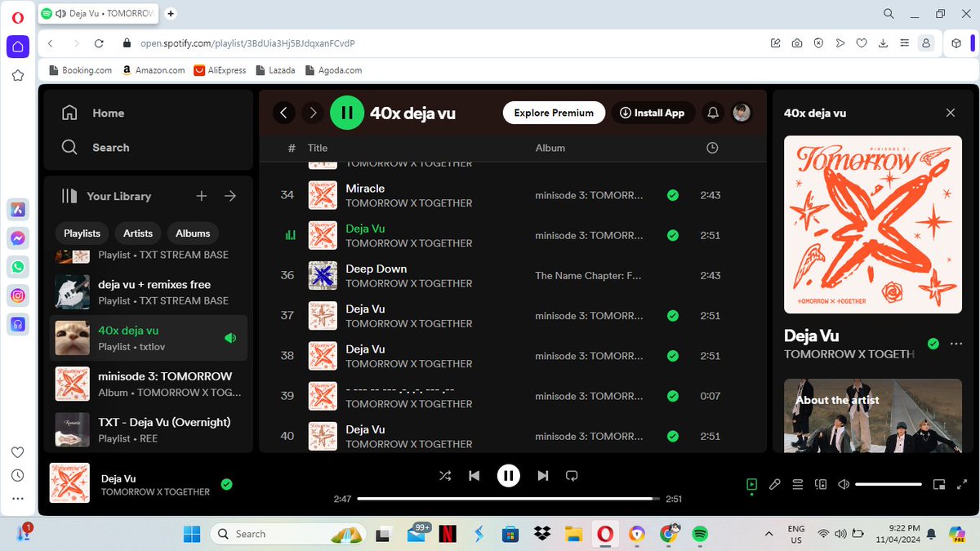Image resolution: width=980 pixels, height=551 pixels.
Task: Select Deep Down track row
Action: (x=513, y=275)
